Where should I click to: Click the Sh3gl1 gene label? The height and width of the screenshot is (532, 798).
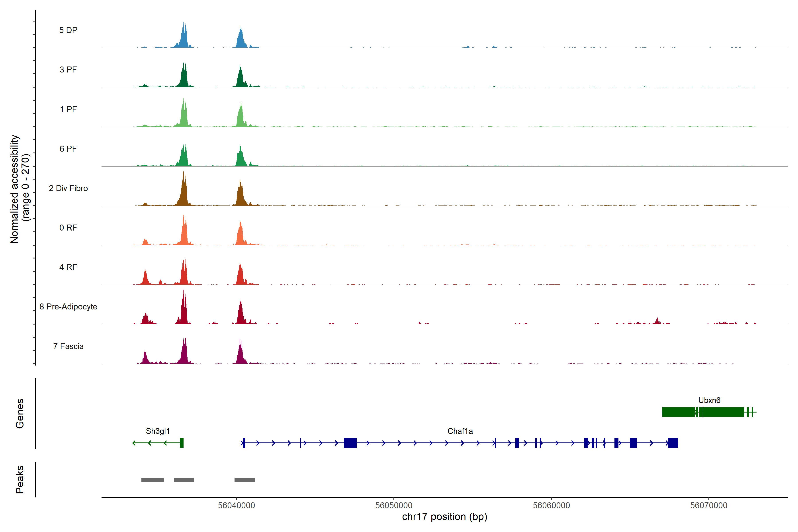pos(158,431)
